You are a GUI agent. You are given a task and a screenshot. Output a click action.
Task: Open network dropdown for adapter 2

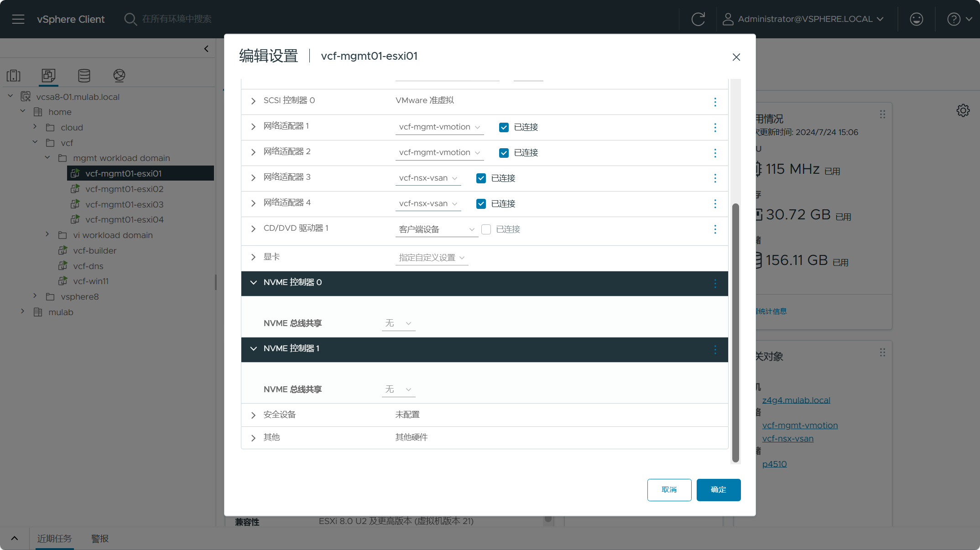point(439,153)
